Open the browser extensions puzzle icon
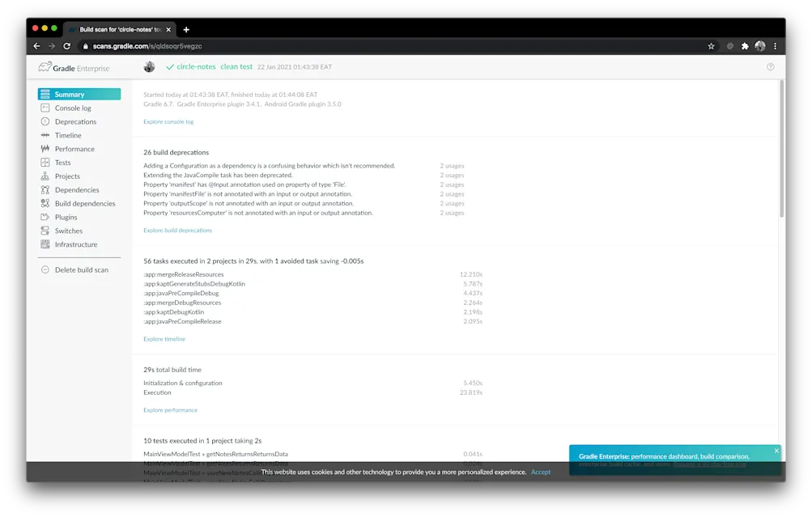The width and height of the screenshot is (812, 517). click(x=745, y=46)
